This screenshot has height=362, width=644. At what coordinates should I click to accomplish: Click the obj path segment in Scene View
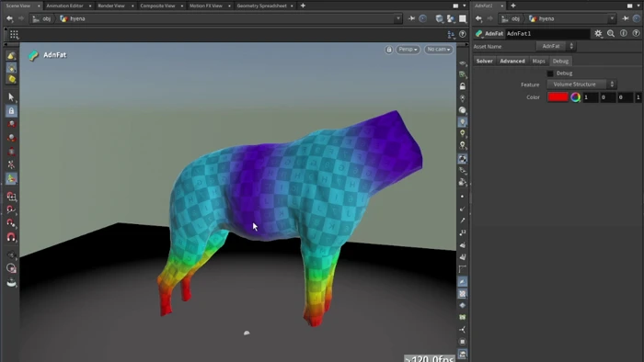(x=46, y=19)
